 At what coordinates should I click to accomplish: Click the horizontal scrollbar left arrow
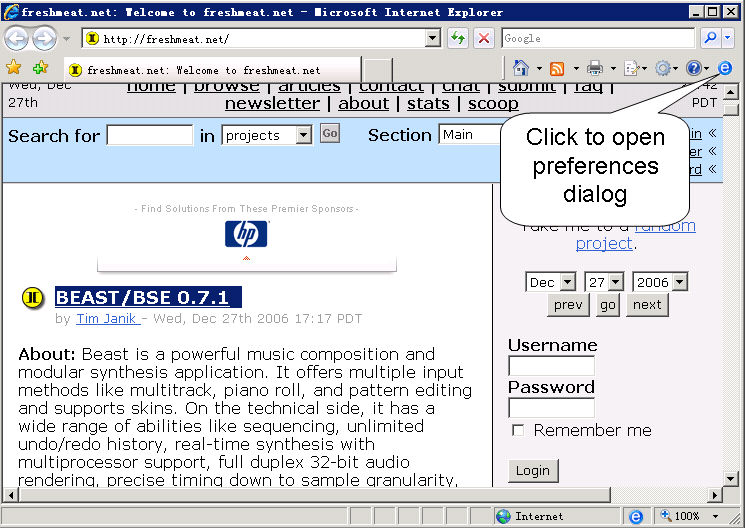10,495
